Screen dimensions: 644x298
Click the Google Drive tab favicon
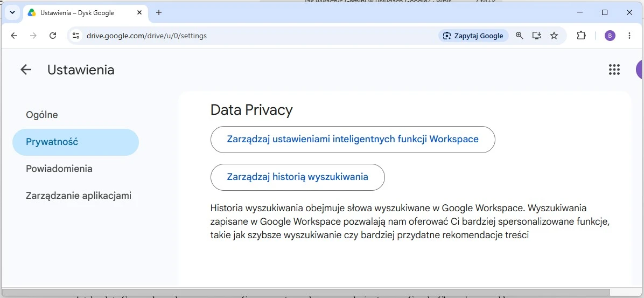[x=32, y=13]
